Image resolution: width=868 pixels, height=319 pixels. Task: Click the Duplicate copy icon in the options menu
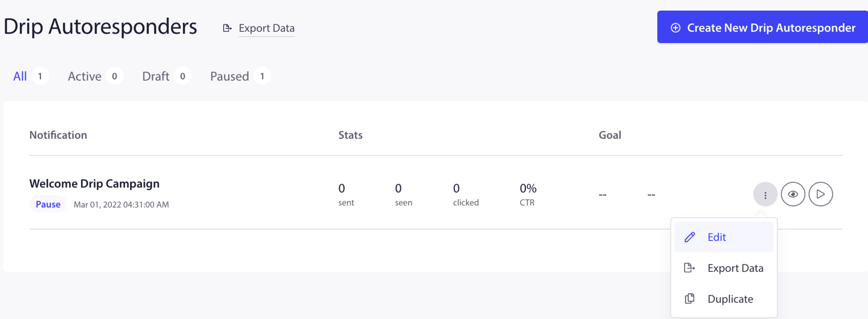690,299
